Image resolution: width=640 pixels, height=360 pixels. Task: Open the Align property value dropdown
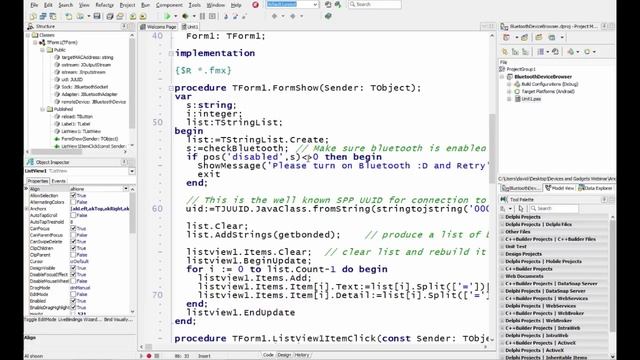tap(126, 189)
